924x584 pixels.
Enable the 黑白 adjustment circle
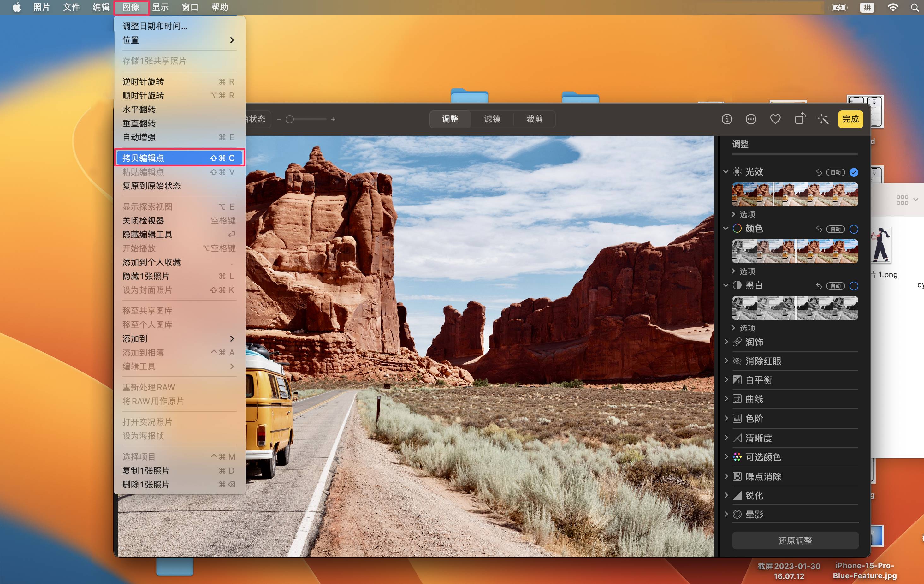point(853,286)
